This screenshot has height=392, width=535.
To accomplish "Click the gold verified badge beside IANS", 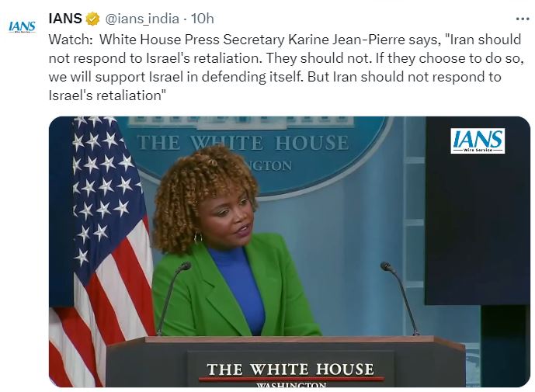I will [x=92, y=19].
